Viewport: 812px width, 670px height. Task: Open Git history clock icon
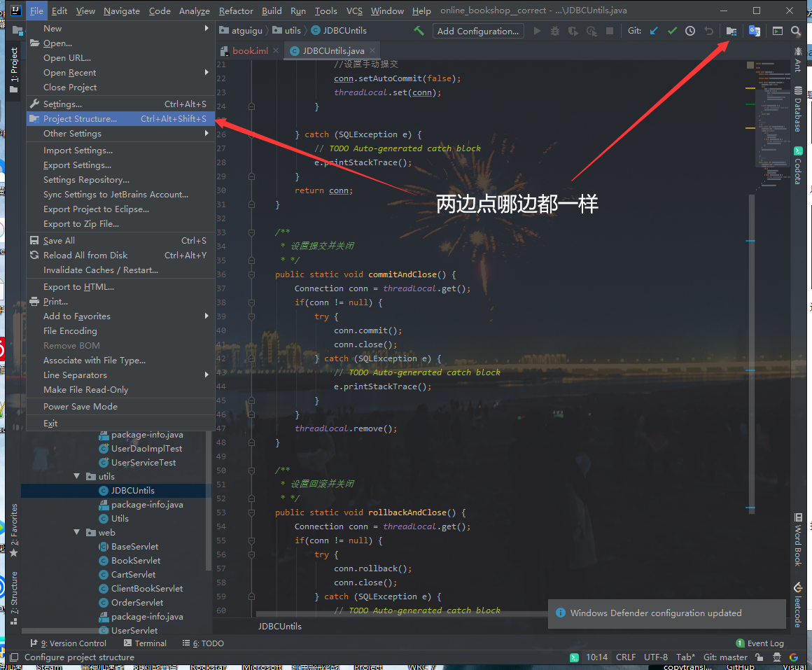coord(690,31)
